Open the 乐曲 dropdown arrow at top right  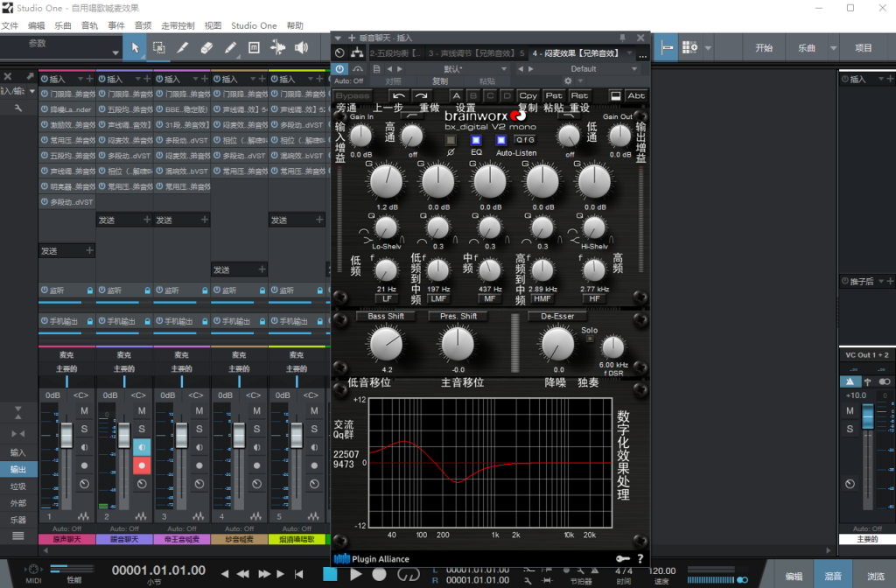(x=833, y=48)
